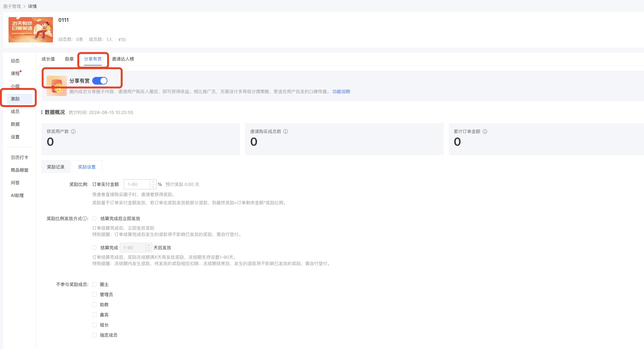Click info icon next to 奖励比例发放方式
The height and width of the screenshot is (349, 644).
coord(85,219)
